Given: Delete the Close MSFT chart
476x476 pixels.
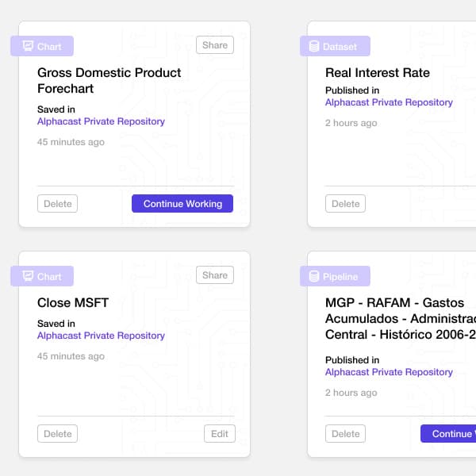Looking at the screenshot, I should [57, 434].
